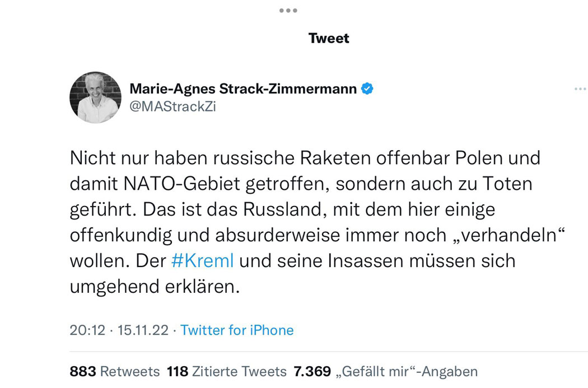
Task: Click the @MAStrackZi handle
Action: [172, 106]
